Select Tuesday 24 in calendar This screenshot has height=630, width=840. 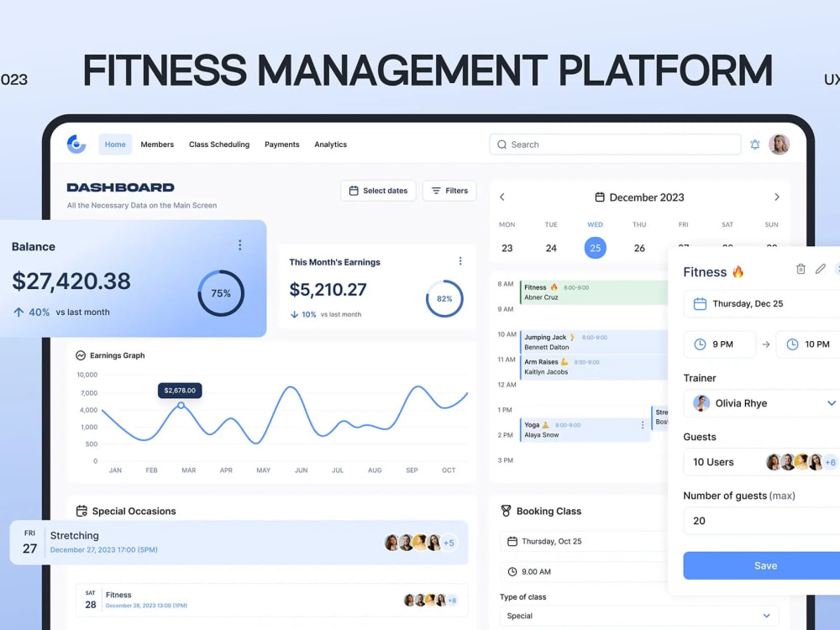pos(551,248)
